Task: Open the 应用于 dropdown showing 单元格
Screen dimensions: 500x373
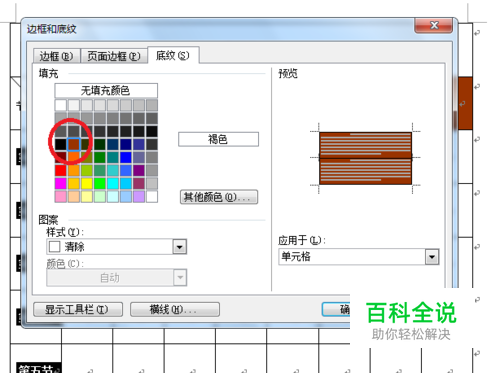Action: pyautogui.click(x=432, y=257)
